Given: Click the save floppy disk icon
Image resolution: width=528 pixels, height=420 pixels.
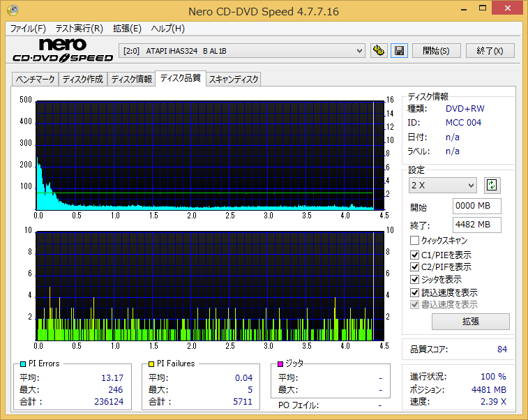Looking at the screenshot, I should point(400,50).
